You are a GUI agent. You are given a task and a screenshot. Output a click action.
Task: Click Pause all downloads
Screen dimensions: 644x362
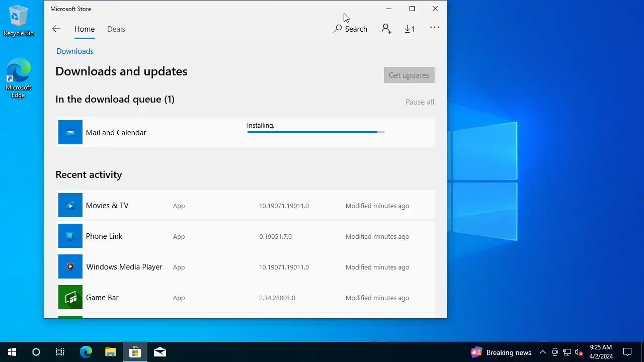tap(420, 102)
